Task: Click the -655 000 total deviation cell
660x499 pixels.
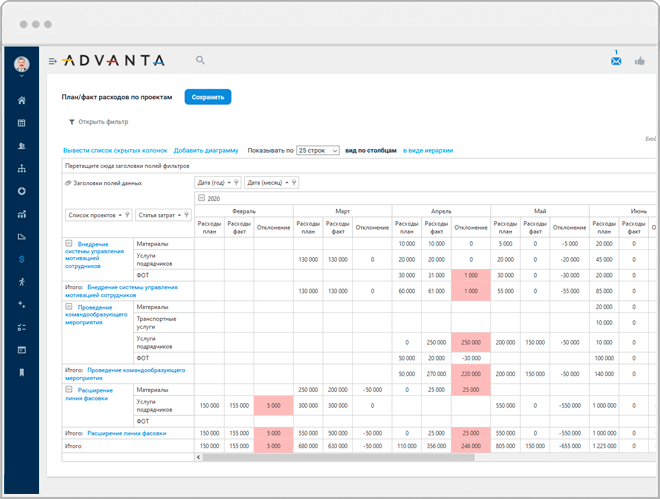Action: pos(569,446)
